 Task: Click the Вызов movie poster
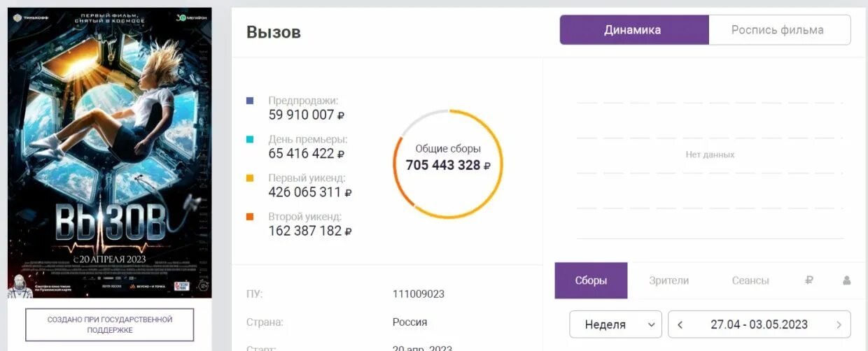point(109,153)
